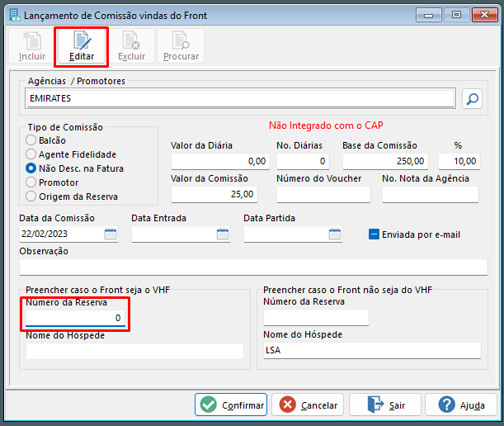The width and height of the screenshot is (504, 426).
Task: Click the Confirmar button
Action: coord(231,405)
